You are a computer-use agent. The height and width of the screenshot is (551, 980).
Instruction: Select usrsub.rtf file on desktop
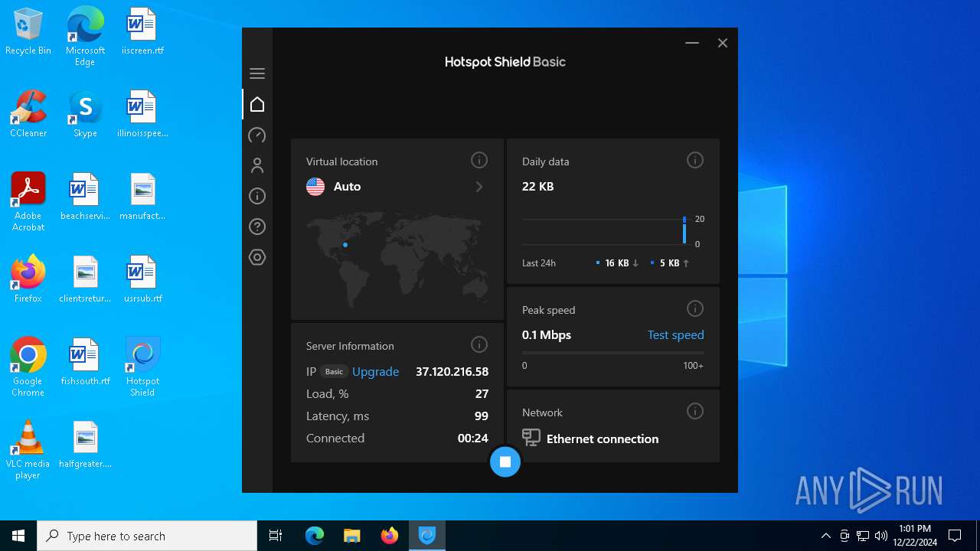click(142, 279)
